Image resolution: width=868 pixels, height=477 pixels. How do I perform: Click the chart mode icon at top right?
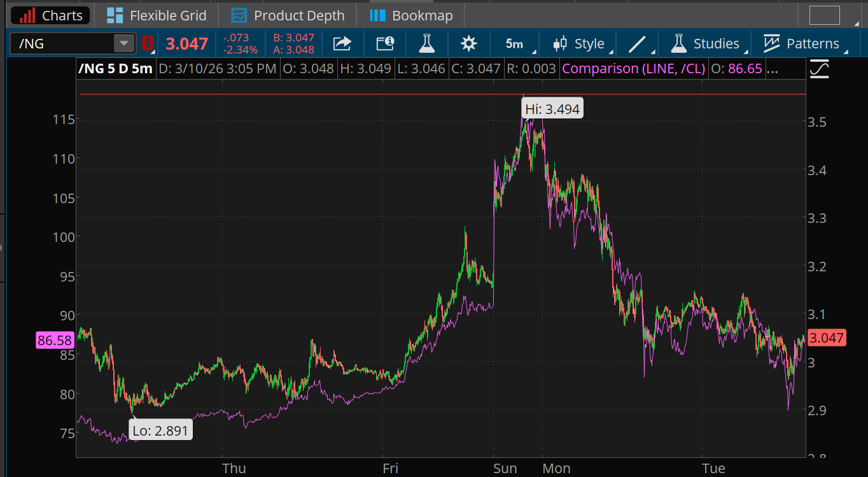[x=820, y=68]
